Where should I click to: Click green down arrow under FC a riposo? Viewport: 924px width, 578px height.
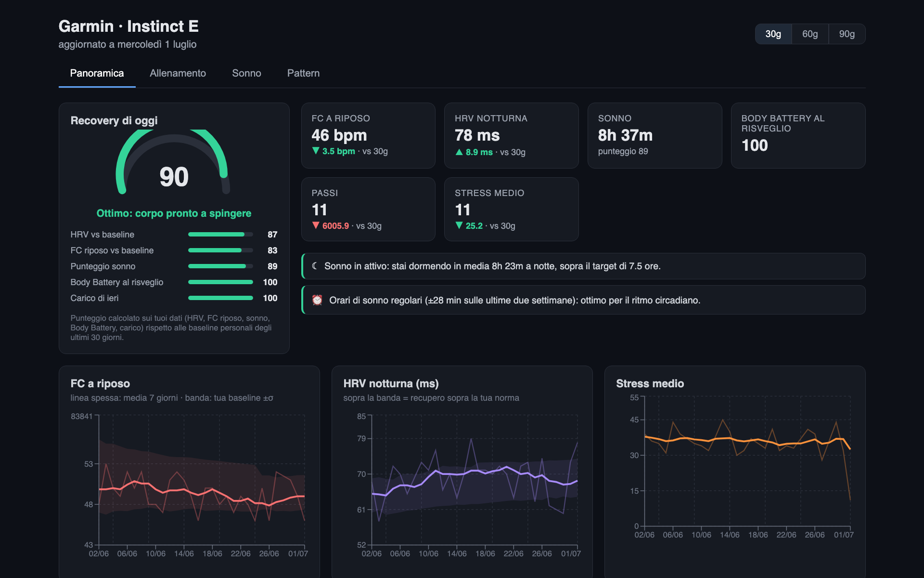click(316, 151)
